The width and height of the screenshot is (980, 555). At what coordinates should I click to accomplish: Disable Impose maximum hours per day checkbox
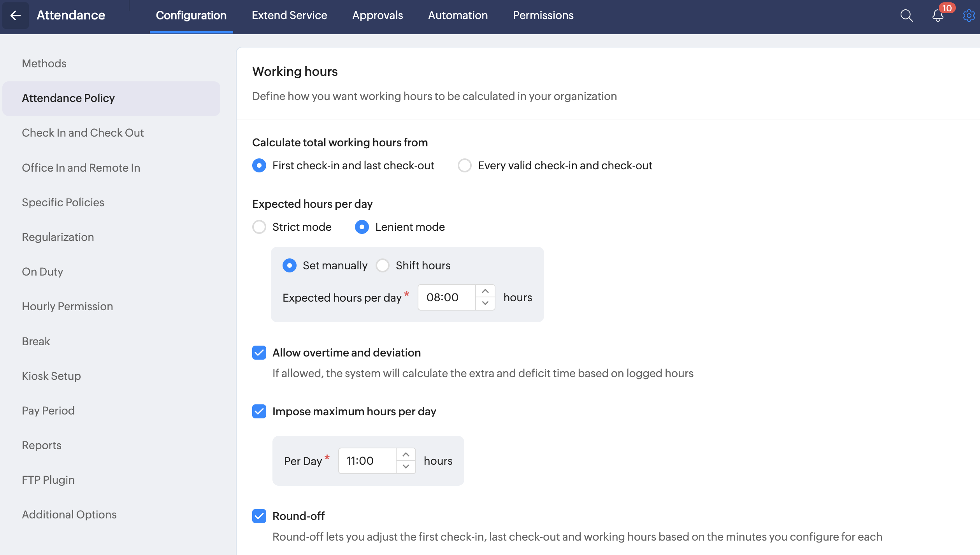pyautogui.click(x=259, y=411)
